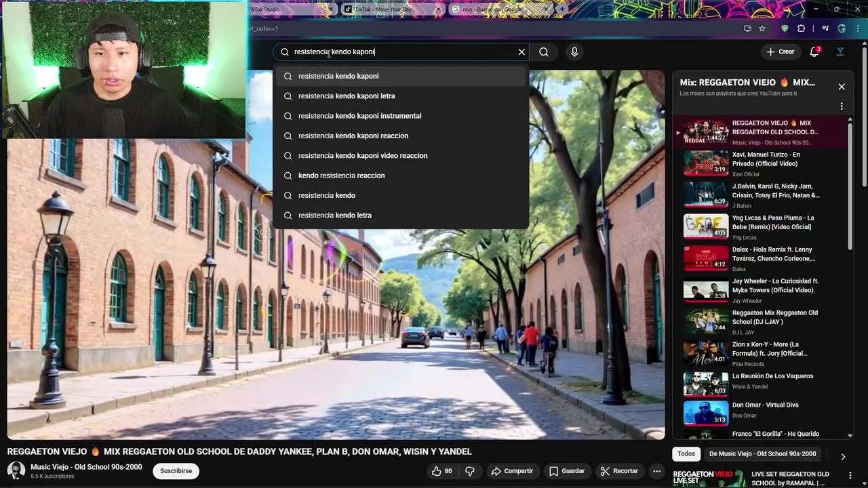This screenshot has height=488, width=868.
Task: Click the magnifier search submit button
Action: tap(544, 52)
